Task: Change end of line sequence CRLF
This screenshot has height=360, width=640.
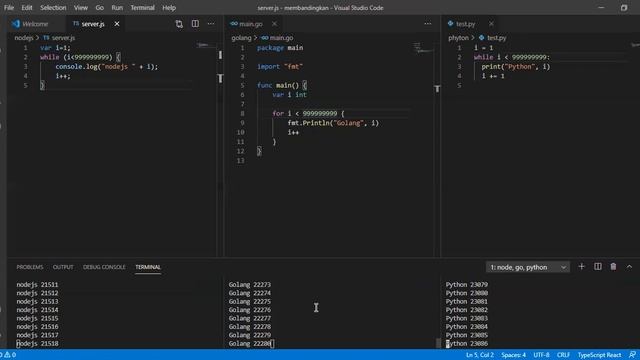Action: coord(563,355)
